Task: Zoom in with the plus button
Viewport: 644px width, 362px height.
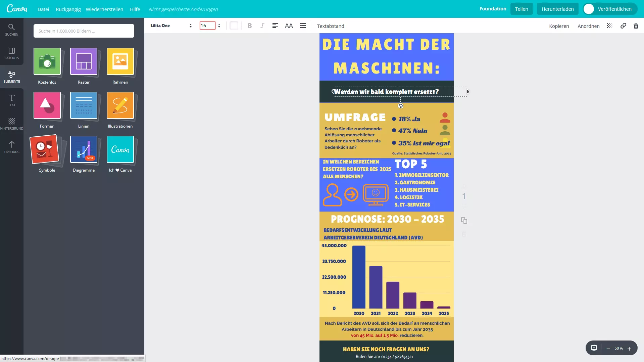Action: [x=629, y=349]
